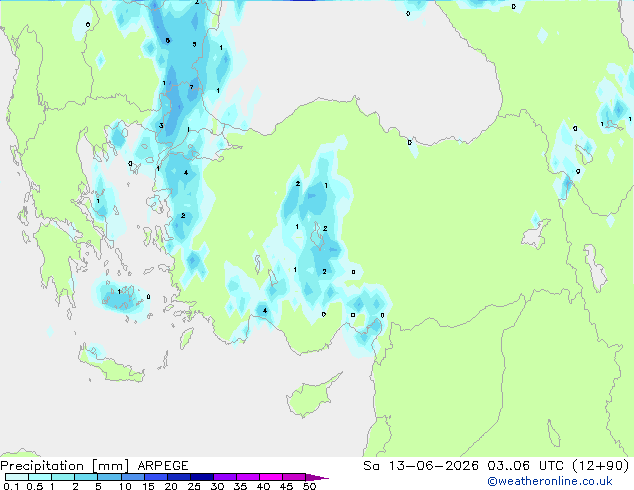
Task: Click the '0.5' legend scale label
Action: point(34,486)
